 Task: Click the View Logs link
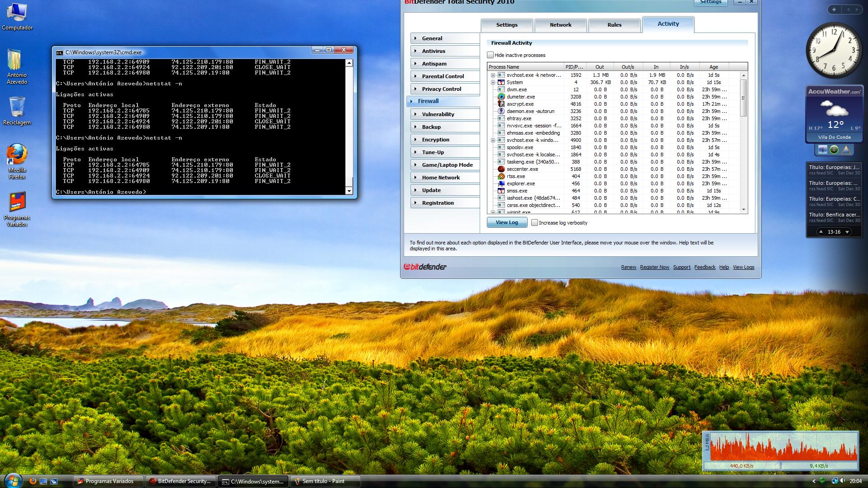744,267
